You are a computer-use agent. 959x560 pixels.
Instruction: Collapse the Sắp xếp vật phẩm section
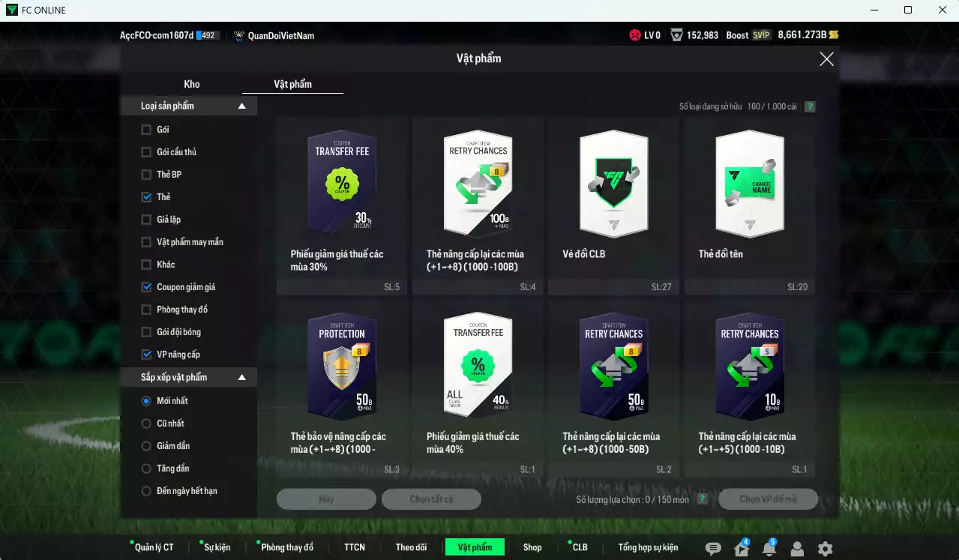point(241,378)
